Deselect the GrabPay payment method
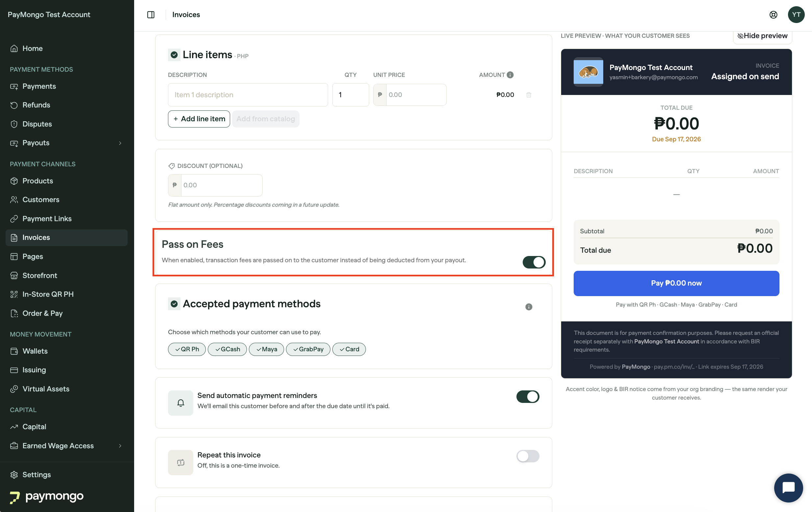The width and height of the screenshot is (812, 512). pos(308,349)
